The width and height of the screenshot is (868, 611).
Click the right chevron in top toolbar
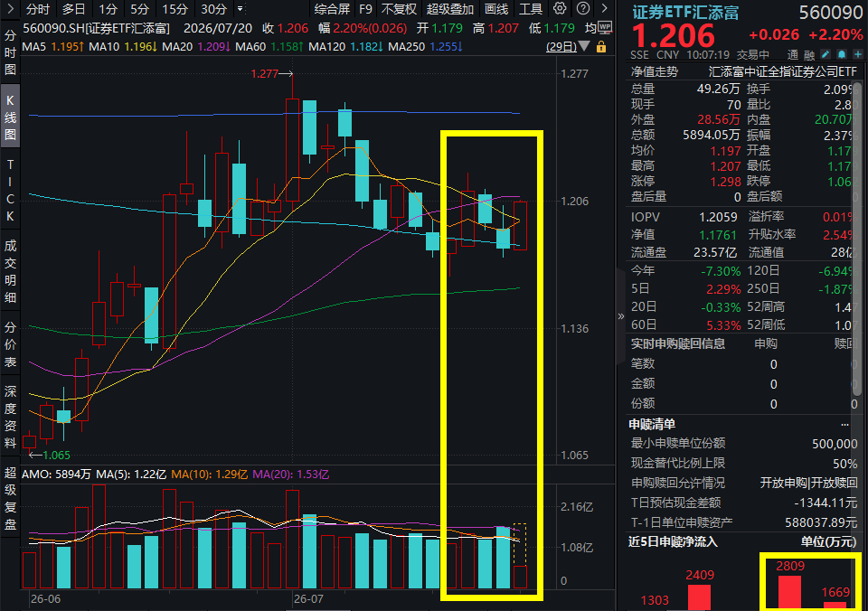[x=605, y=9]
